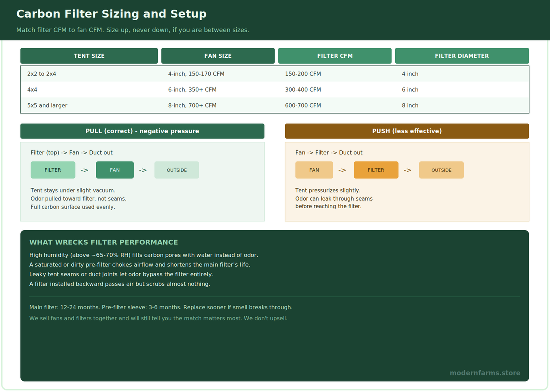Click the orange OUTSIDE box in PUSH diagram
This screenshot has height=392, width=550.
pos(441,170)
